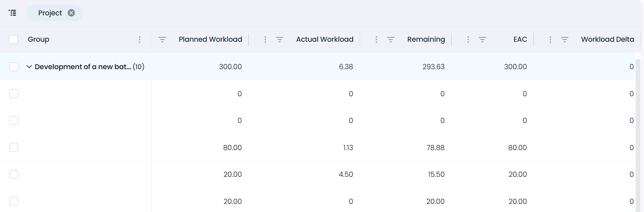Toggle the select-all checkbox in header
The image size is (644, 212).
[x=14, y=40]
